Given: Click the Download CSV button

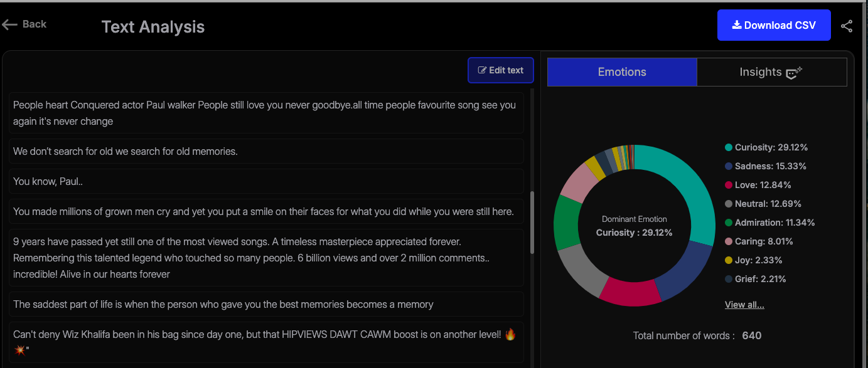Looking at the screenshot, I should click(774, 25).
